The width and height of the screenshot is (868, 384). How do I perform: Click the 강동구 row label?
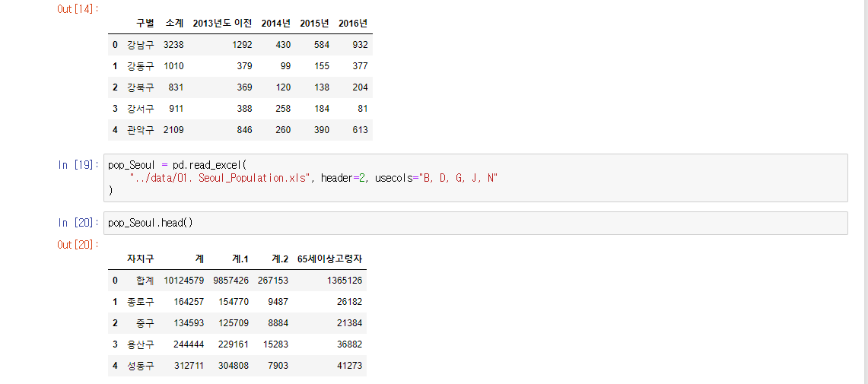pos(141,66)
